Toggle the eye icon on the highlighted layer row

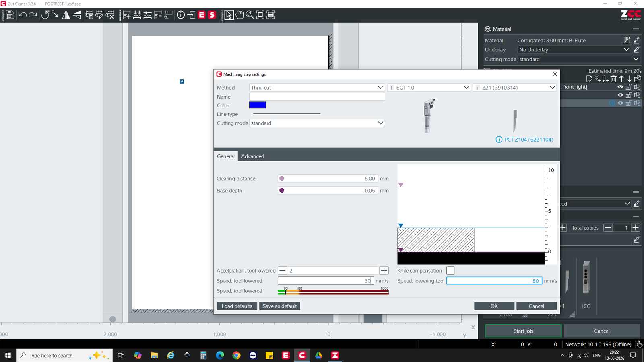[620, 103]
